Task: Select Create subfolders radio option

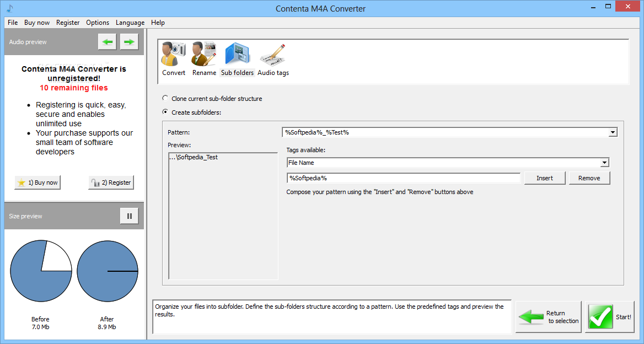Action: (x=192, y=112)
